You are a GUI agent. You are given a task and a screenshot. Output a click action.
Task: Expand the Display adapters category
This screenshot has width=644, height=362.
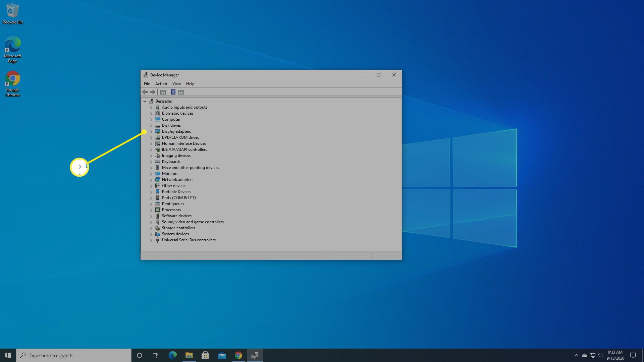(151, 131)
